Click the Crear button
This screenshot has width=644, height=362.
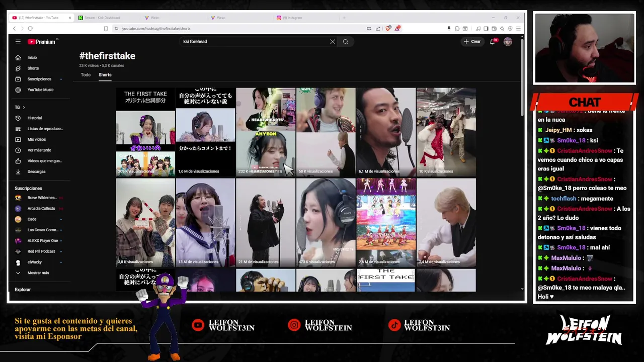coord(472,42)
